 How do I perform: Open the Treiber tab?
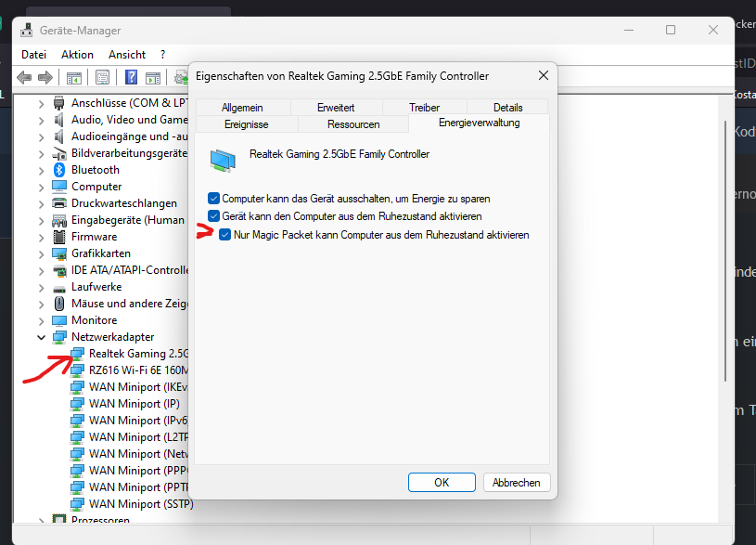(x=424, y=107)
